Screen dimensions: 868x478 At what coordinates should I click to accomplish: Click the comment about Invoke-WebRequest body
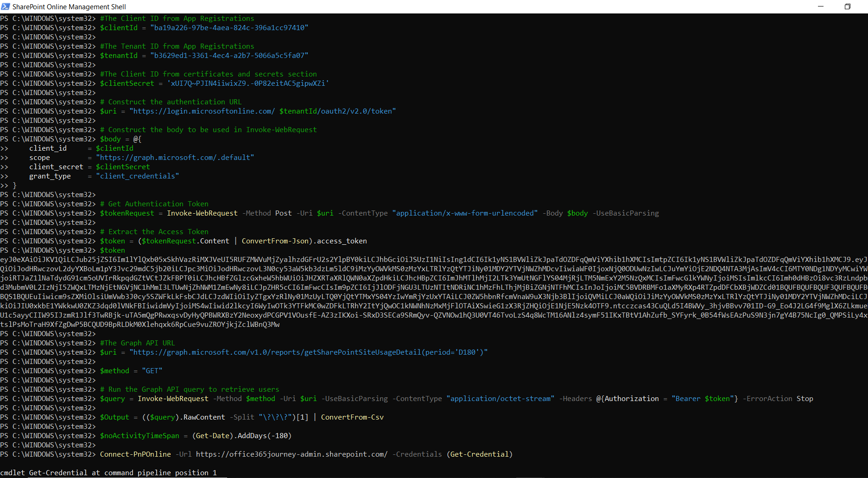209,130
